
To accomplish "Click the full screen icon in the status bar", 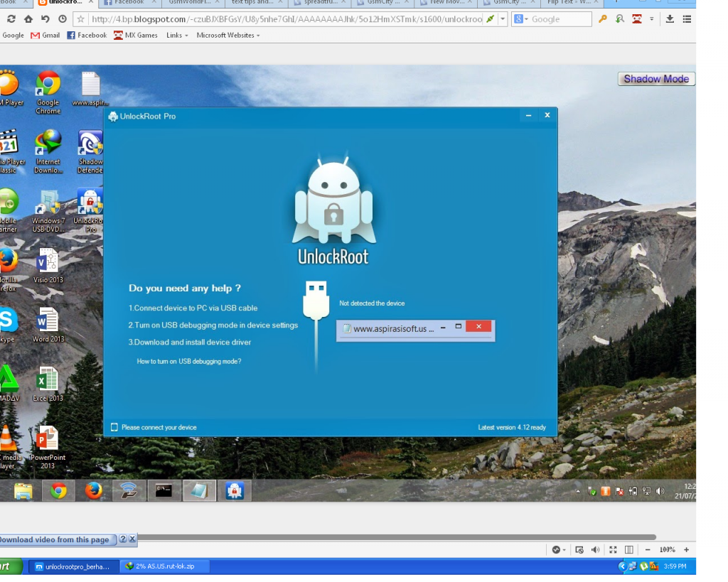I will tap(613, 550).
